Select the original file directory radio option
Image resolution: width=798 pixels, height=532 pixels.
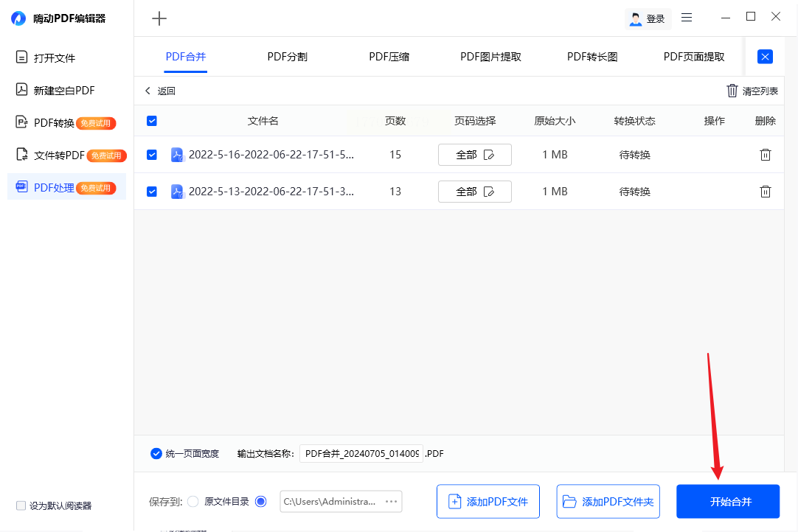point(193,502)
